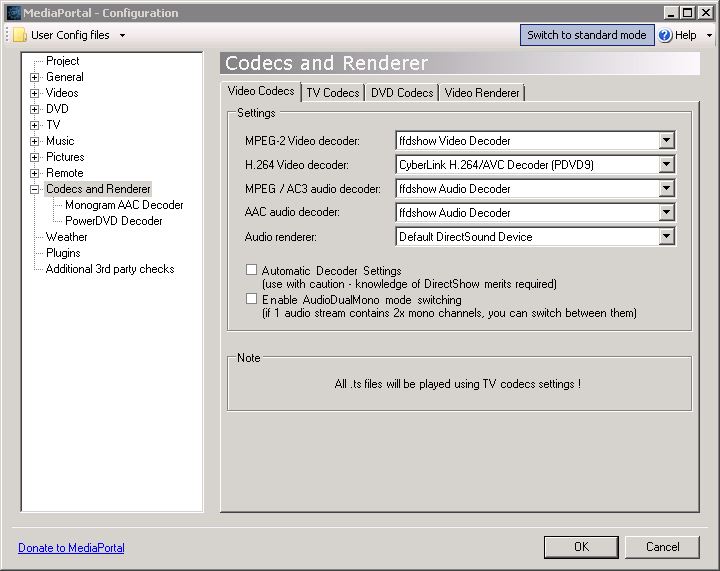The width and height of the screenshot is (720, 571).
Task: Open the Donate to MediaPortal link
Action: point(71,548)
